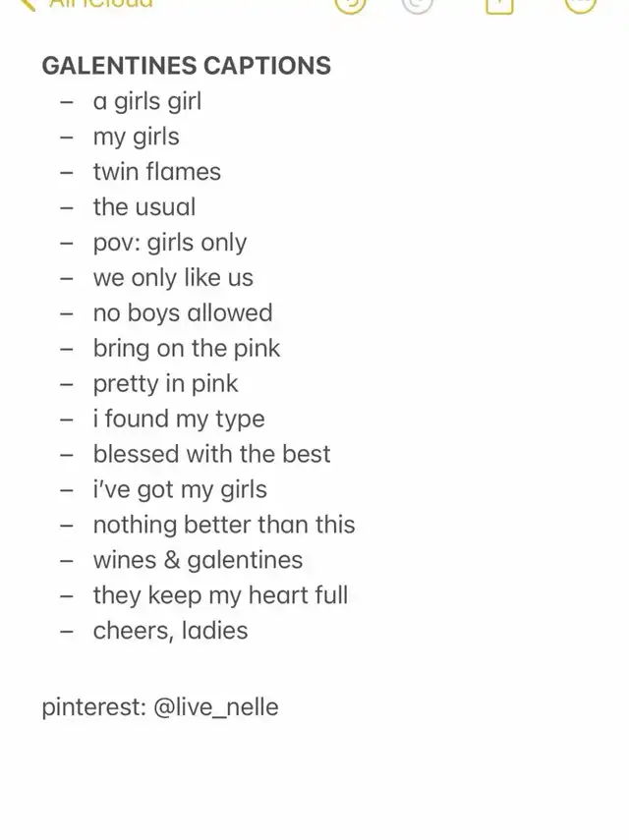
Task: Click the empty area below the note text
Action: pos(314,782)
